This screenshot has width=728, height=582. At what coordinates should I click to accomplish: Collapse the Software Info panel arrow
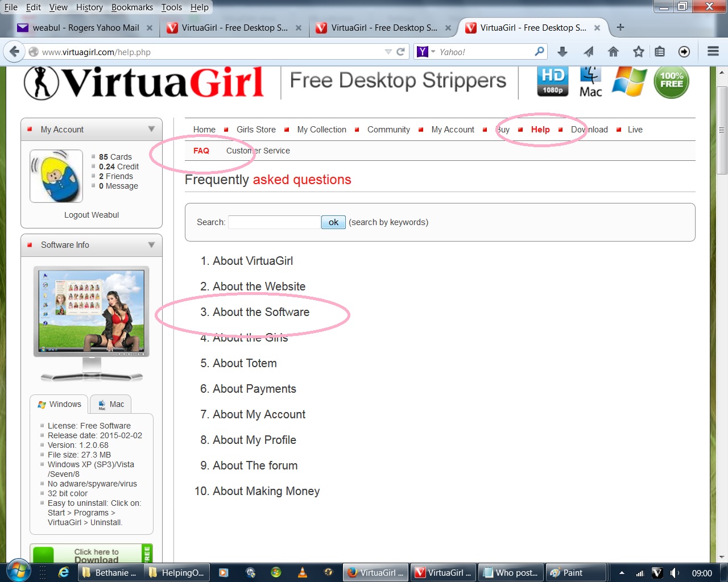(x=151, y=245)
